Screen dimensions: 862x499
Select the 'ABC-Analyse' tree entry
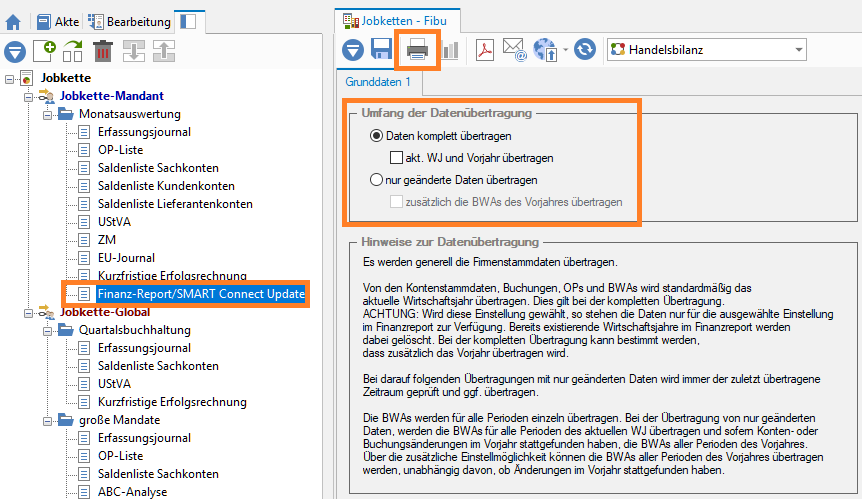[132, 492]
